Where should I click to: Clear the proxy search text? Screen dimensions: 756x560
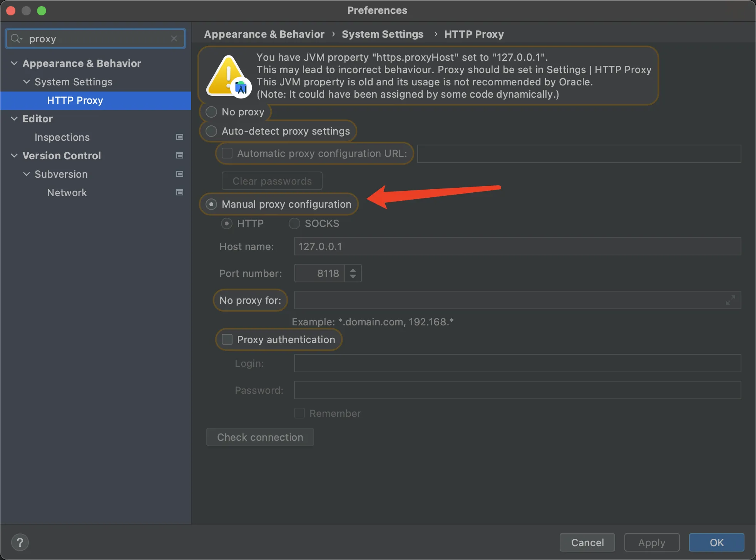click(174, 38)
